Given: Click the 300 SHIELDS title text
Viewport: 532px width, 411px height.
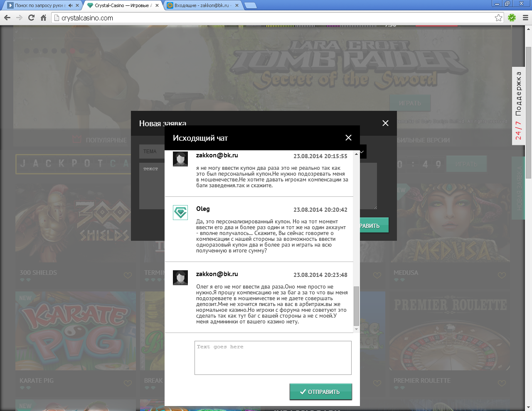Looking at the screenshot, I should [x=38, y=273].
